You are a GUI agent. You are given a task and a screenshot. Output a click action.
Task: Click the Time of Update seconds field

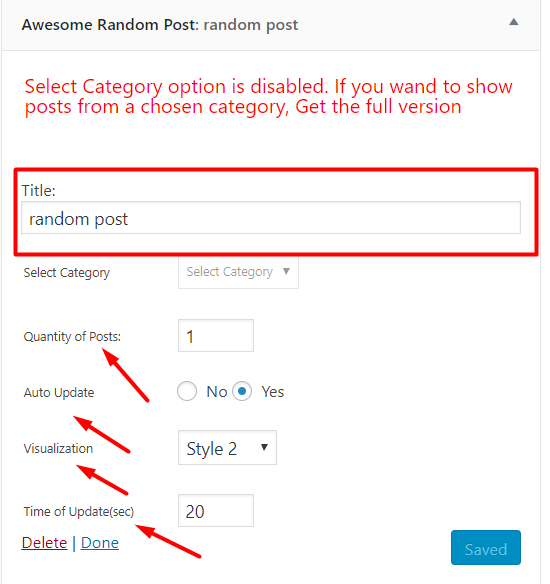pyautogui.click(x=216, y=511)
